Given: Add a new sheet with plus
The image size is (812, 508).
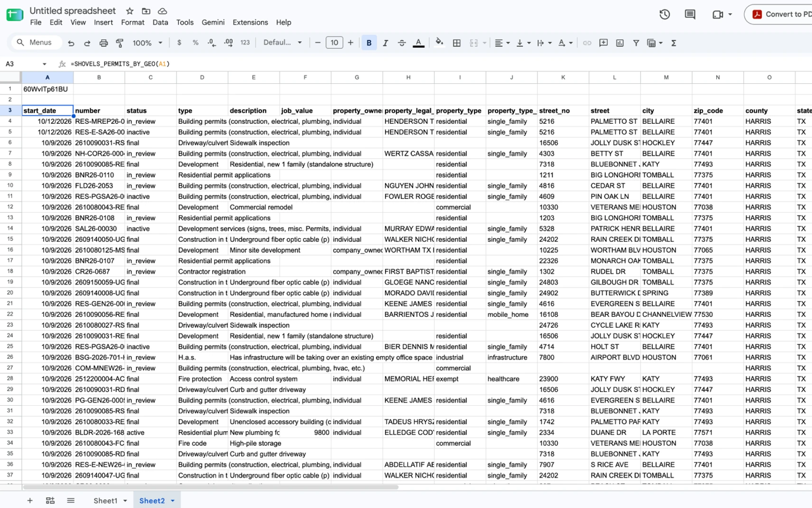Looking at the screenshot, I should [30, 501].
